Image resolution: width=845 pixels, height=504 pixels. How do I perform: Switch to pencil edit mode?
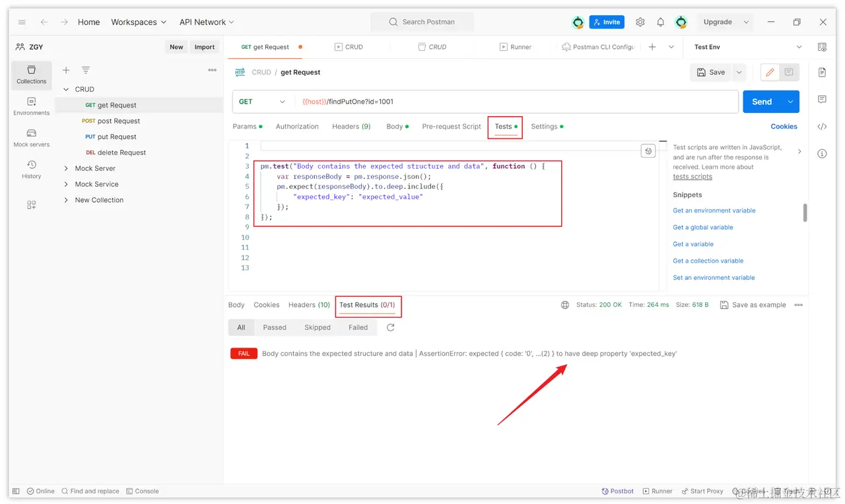coord(770,73)
